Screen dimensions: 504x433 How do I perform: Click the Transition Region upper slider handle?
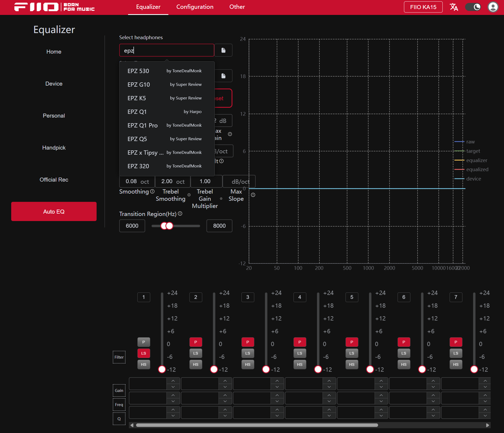[x=169, y=226]
